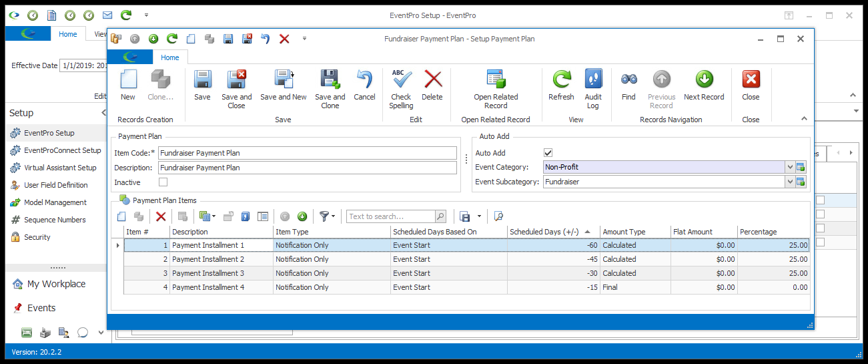The height and width of the screenshot is (364, 868).
Task: Click Save and New in ribbon
Action: [284, 85]
